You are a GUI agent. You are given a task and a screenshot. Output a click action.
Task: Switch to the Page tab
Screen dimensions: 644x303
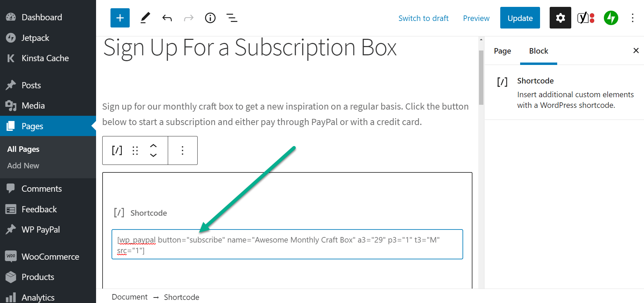[x=502, y=51]
